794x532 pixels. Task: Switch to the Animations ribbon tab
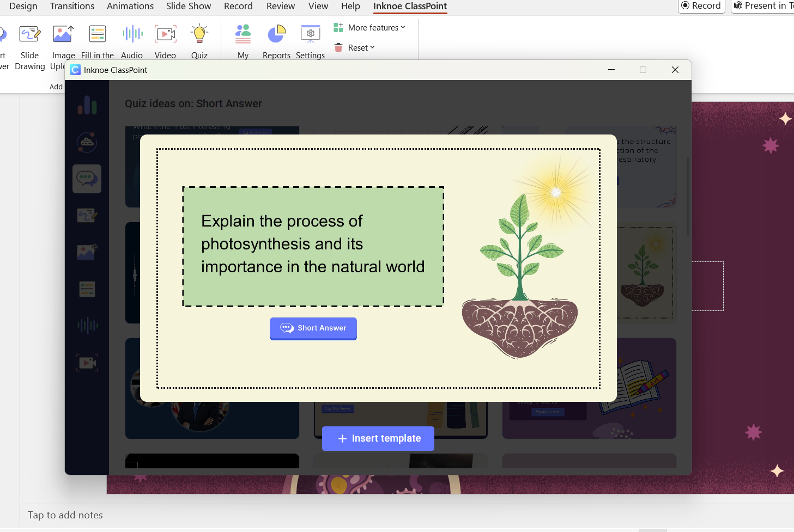click(130, 6)
